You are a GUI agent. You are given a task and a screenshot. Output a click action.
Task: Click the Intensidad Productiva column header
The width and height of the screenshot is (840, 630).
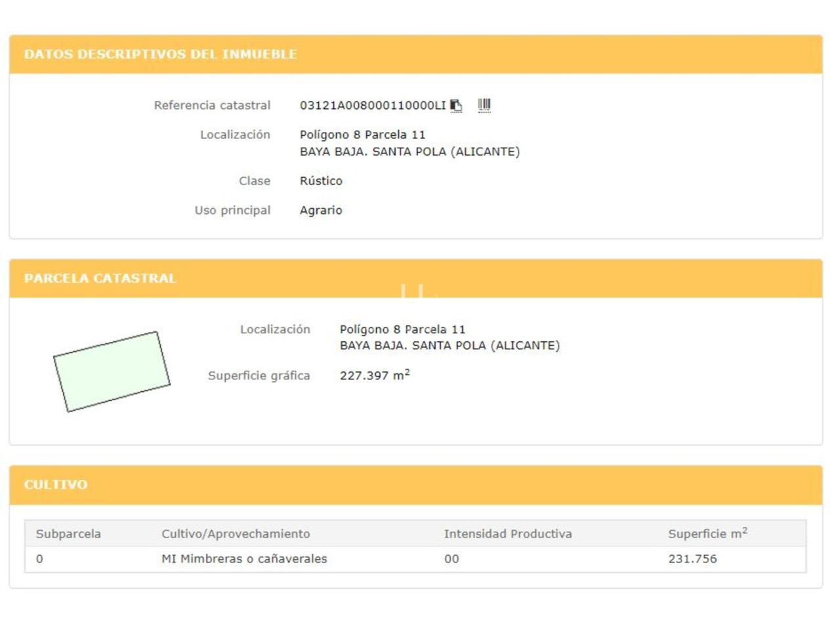pyautogui.click(x=507, y=534)
